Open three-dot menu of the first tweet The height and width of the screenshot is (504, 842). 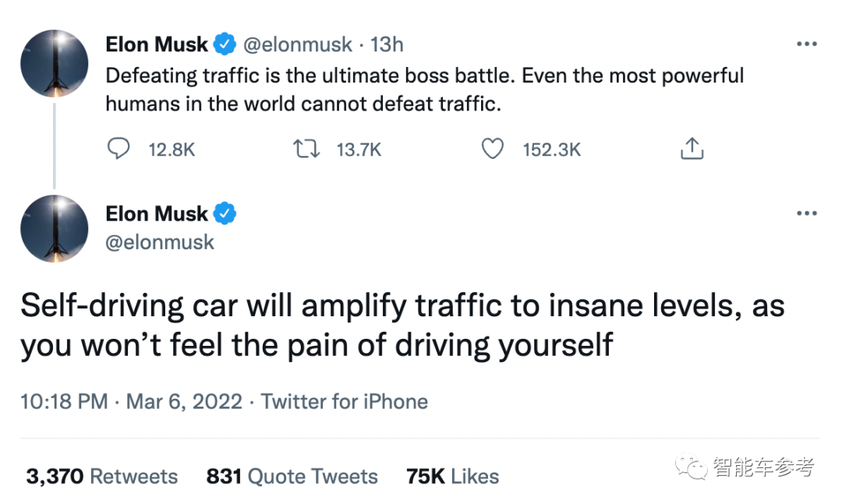pos(807,44)
